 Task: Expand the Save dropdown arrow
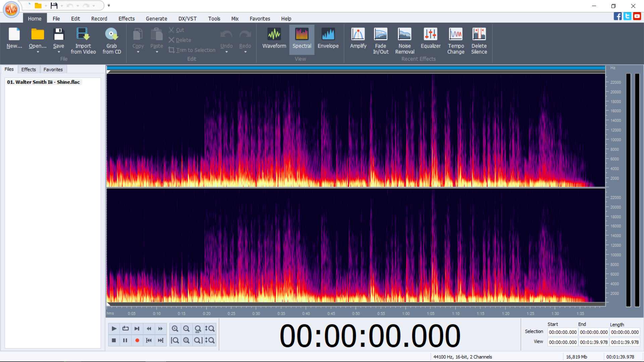click(58, 52)
